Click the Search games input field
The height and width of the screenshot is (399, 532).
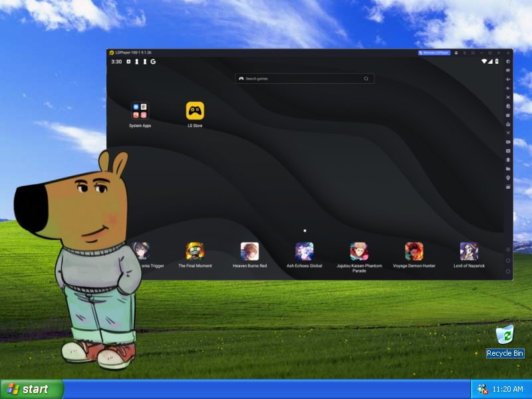click(305, 78)
